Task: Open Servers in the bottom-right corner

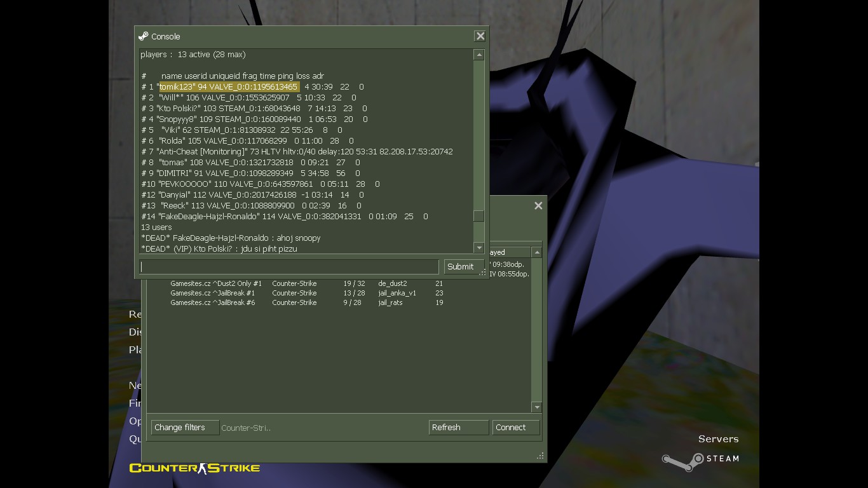Action: coord(718,439)
